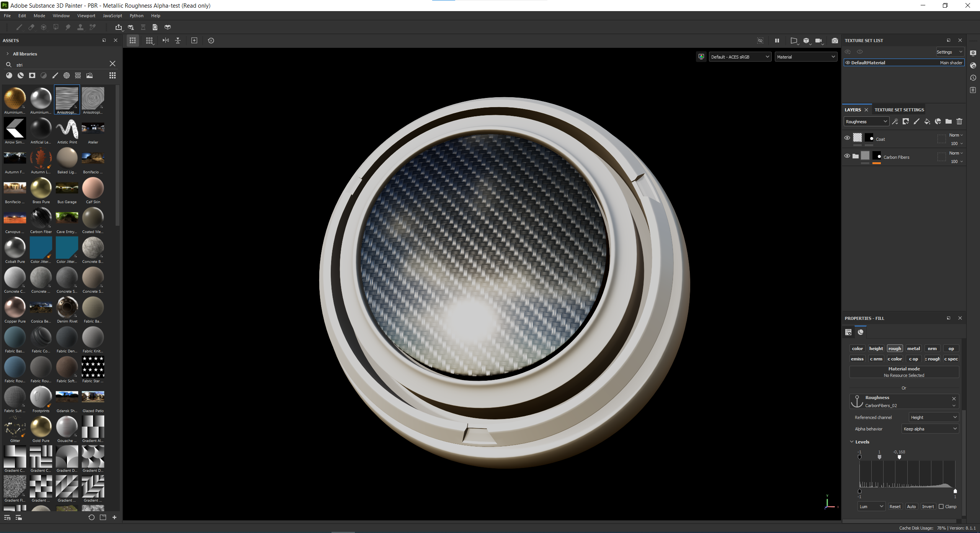This screenshot has width=980, height=533.
Task: Select the Carbon Fiber material thumbnail
Action: (x=41, y=218)
